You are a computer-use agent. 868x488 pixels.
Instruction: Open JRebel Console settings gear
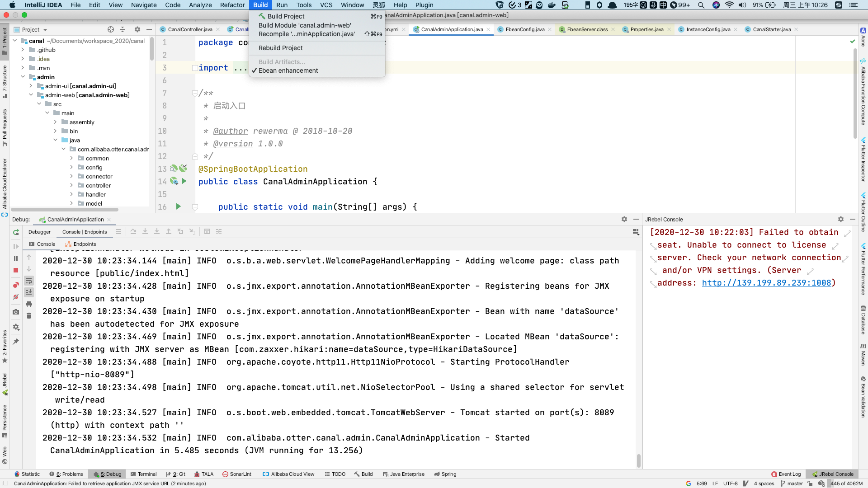841,219
